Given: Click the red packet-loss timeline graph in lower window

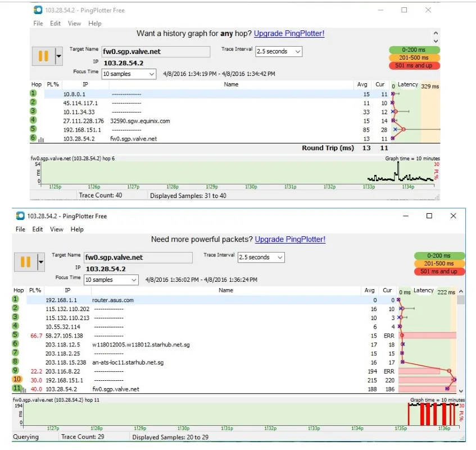Looking at the screenshot, I should pyautogui.click(x=241, y=414).
